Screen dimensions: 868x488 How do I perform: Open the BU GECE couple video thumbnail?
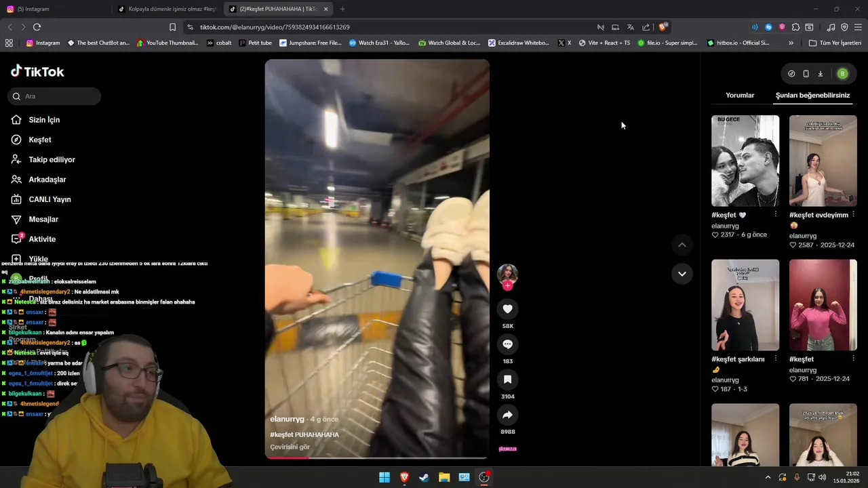pos(745,161)
